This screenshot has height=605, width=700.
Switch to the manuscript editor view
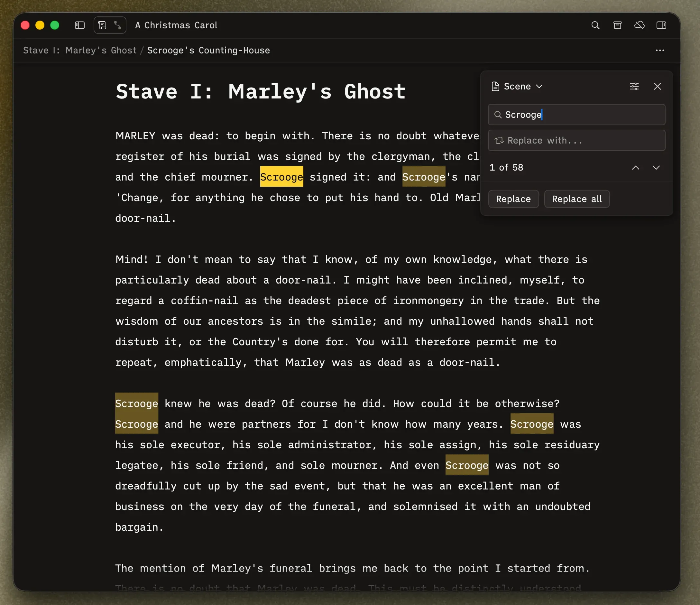click(x=102, y=25)
